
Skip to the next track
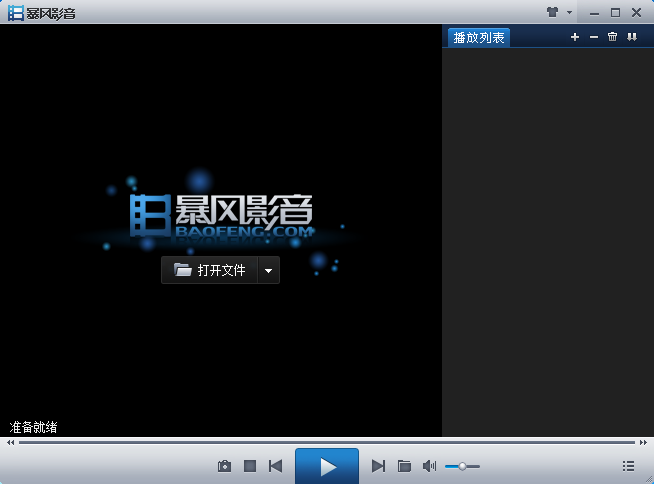coord(378,466)
